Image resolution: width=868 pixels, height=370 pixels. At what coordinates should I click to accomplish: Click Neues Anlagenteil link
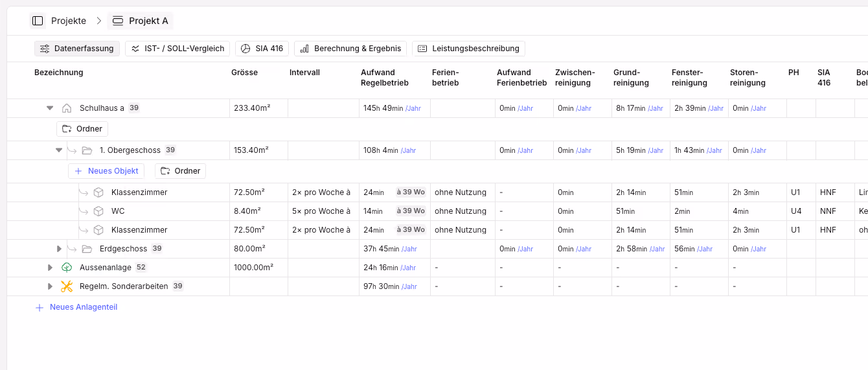point(76,307)
